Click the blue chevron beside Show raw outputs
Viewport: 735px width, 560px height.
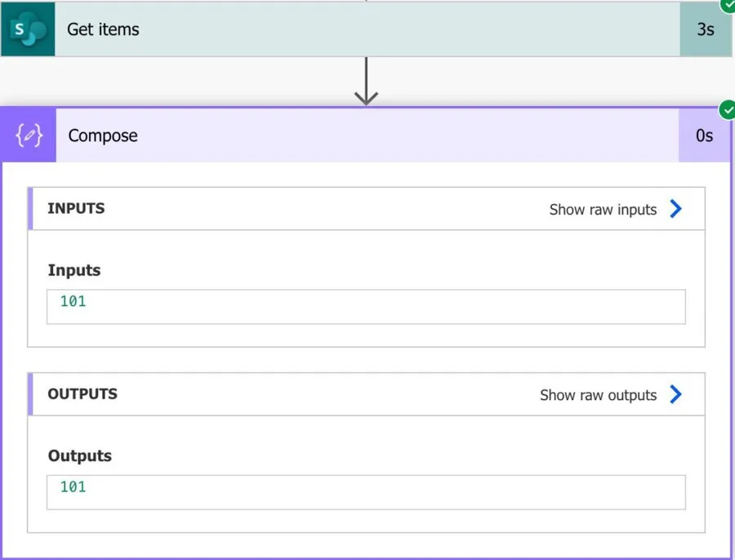tap(675, 394)
